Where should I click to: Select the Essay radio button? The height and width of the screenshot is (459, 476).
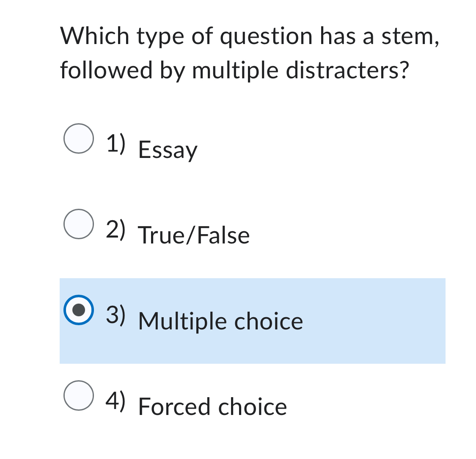[x=78, y=137]
